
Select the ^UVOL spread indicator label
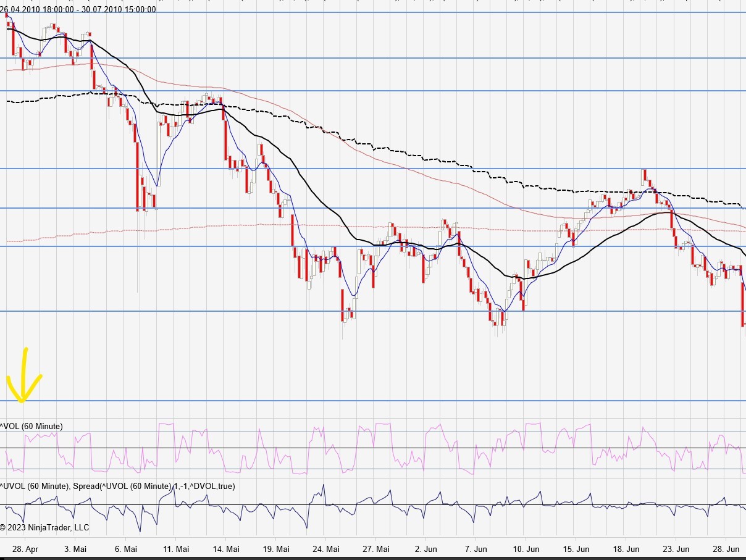coord(117,487)
